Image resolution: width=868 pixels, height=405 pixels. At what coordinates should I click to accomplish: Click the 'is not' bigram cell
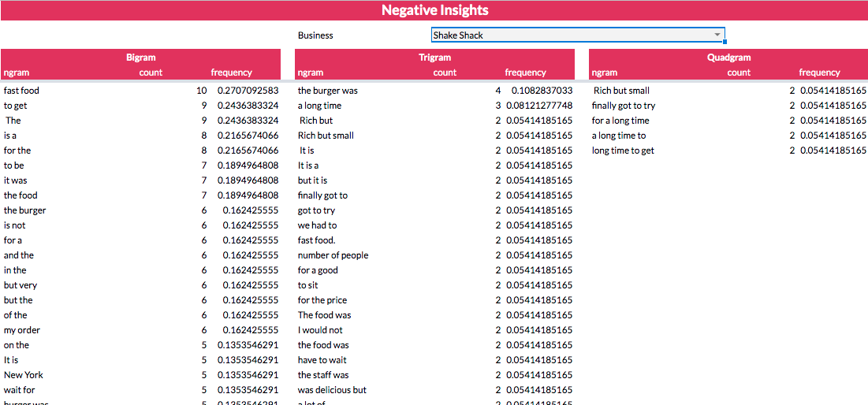[x=14, y=225]
